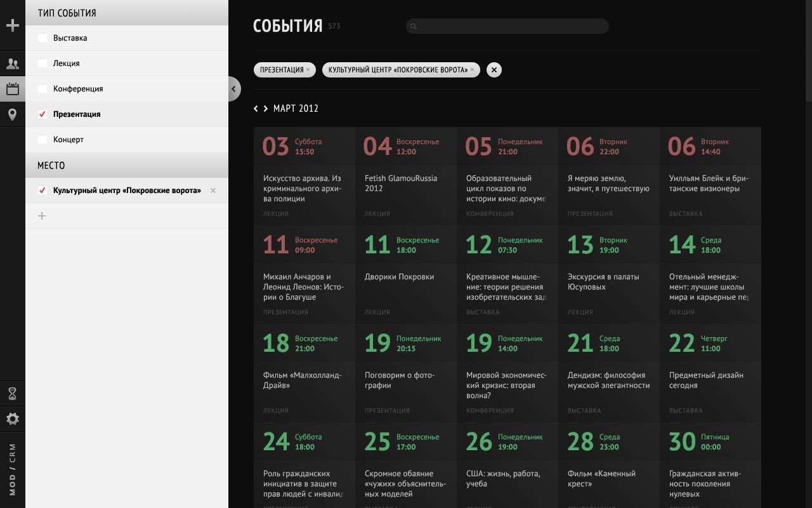Clear all filters with round X button
Screen dimensions: 812x508
(x=494, y=70)
